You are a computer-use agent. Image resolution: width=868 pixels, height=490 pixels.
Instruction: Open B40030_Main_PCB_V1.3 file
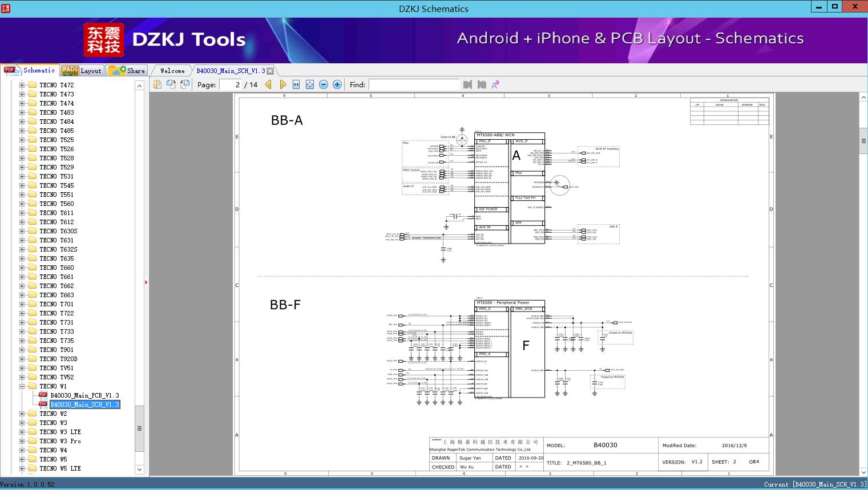point(84,395)
